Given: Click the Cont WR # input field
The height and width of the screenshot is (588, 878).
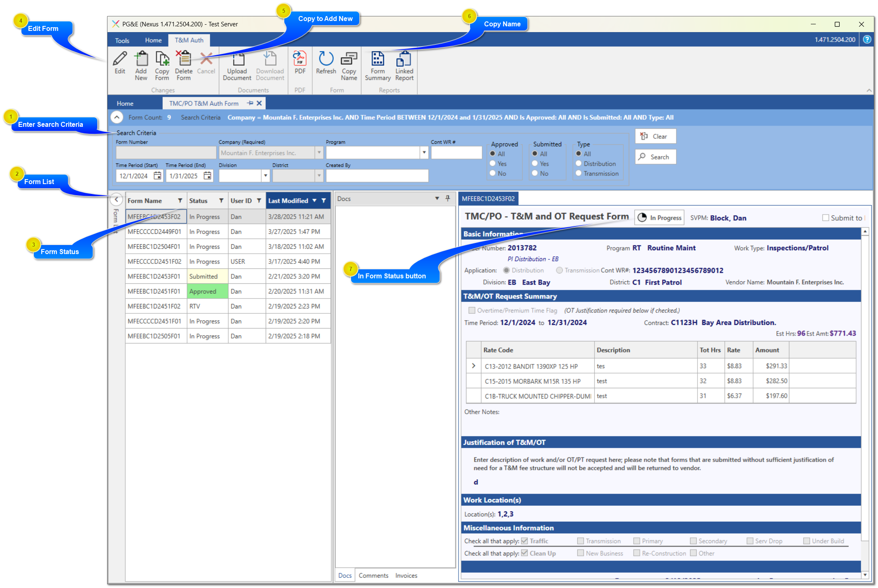Looking at the screenshot, I should (456, 152).
